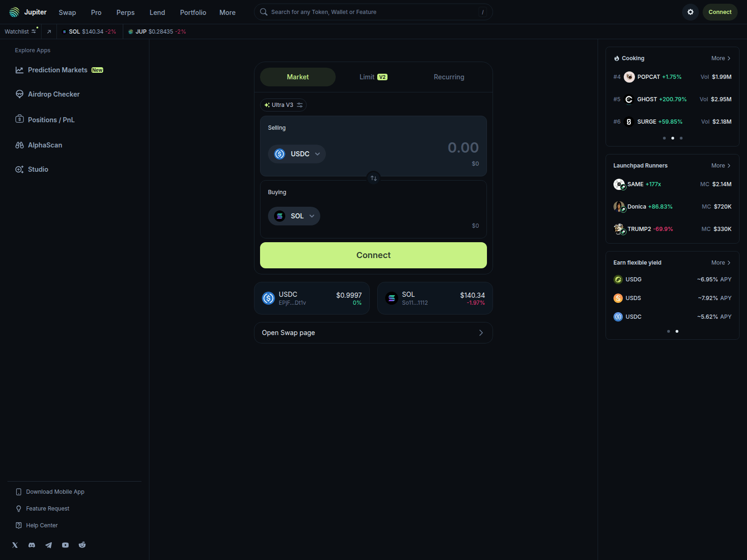Open Ultra V3 swap settings

[283, 105]
